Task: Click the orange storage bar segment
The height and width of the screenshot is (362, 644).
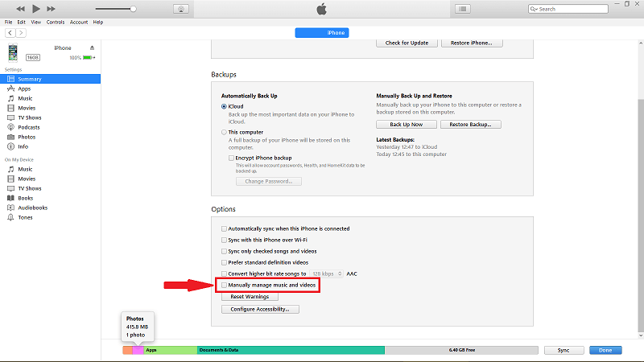Action: pos(128,350)
